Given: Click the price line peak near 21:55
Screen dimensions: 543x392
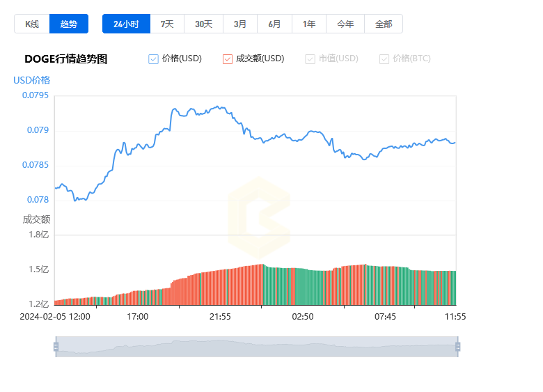Looking at the screenshot, I should click(x=218, y=107).
